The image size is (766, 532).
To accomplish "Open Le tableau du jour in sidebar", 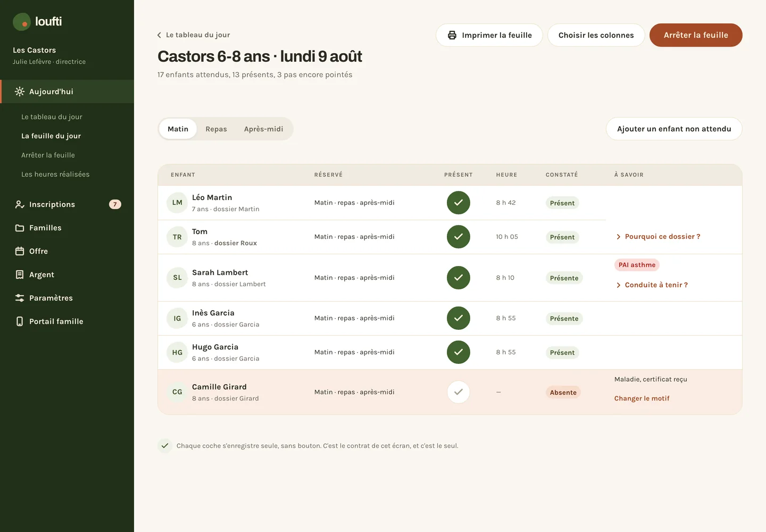I will tap(52, 117).
